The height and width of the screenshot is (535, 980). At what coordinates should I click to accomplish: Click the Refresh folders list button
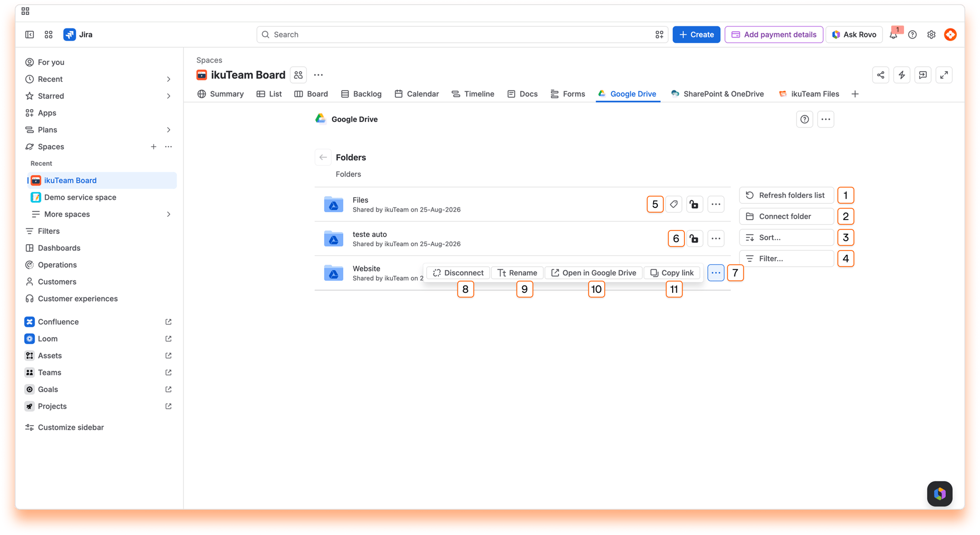(x=786, y=195)
